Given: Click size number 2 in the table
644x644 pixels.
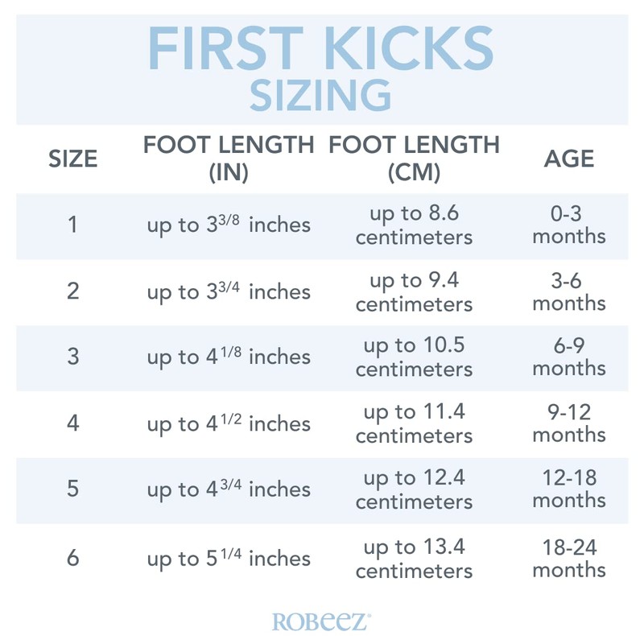Looking at the screenshot, I should coord(73,291).
